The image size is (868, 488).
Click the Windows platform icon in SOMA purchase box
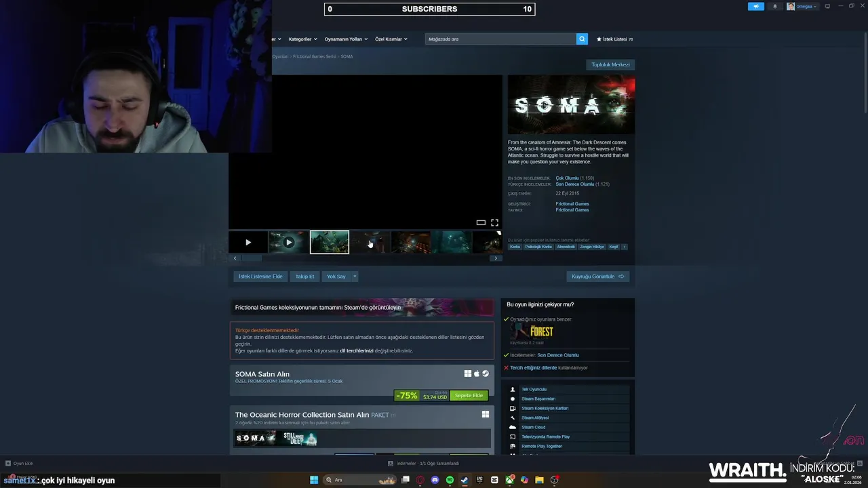tap(468, 373)
